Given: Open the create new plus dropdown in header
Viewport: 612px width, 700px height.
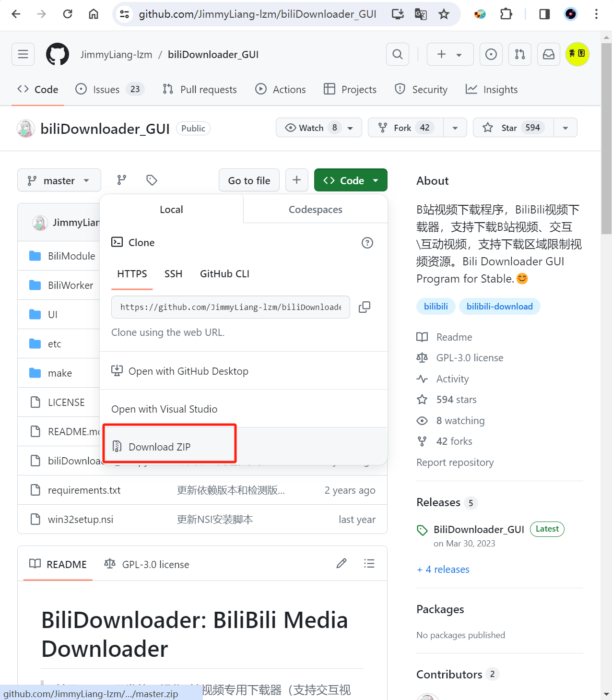Looking at the screenshot, I should [450, 54].
